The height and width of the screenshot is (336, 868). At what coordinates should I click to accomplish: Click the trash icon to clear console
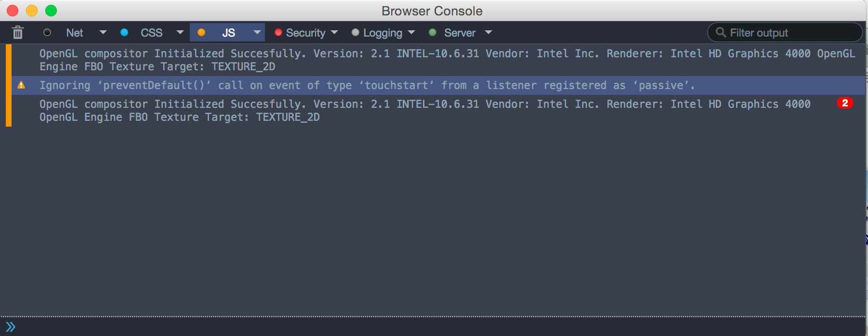[x=18, y=33]
